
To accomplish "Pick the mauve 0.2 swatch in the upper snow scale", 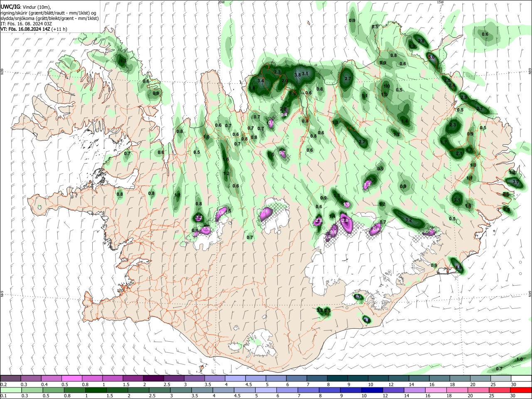I will pyautogui.click(x=10, y=378).
